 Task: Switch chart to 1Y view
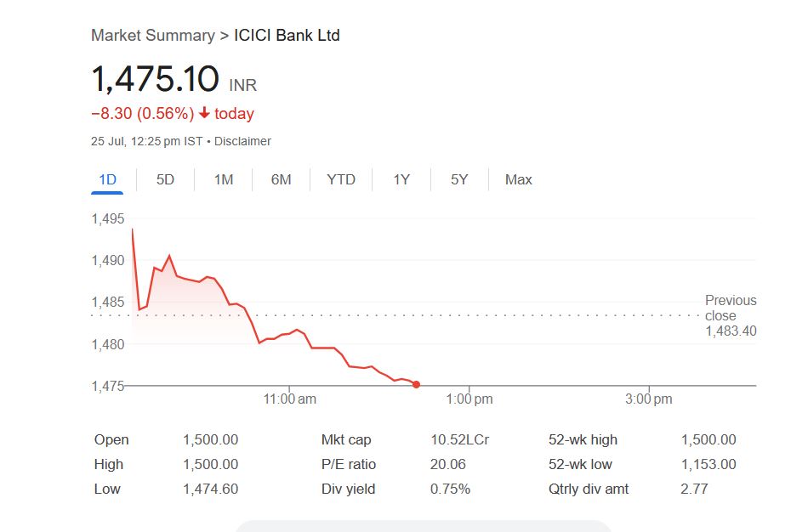point(401,179)
